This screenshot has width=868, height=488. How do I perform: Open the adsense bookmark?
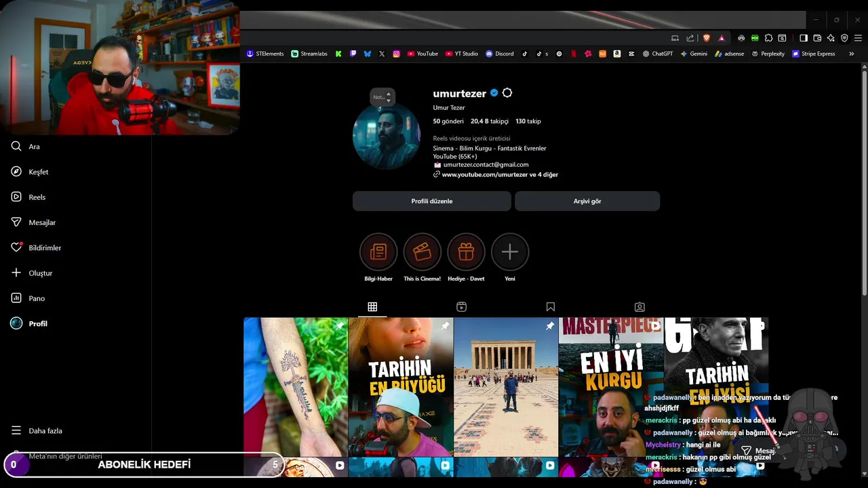pos(730,54)
